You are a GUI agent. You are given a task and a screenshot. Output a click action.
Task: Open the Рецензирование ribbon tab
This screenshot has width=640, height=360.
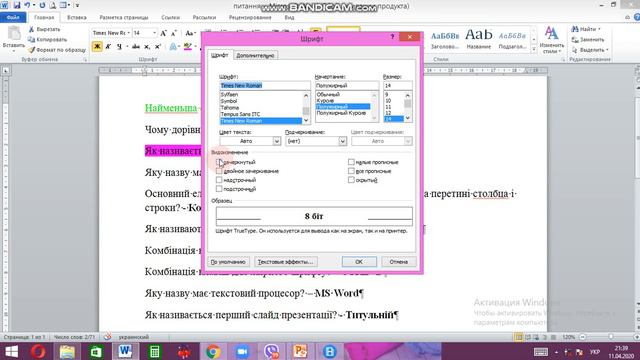[x=250, y=18]
